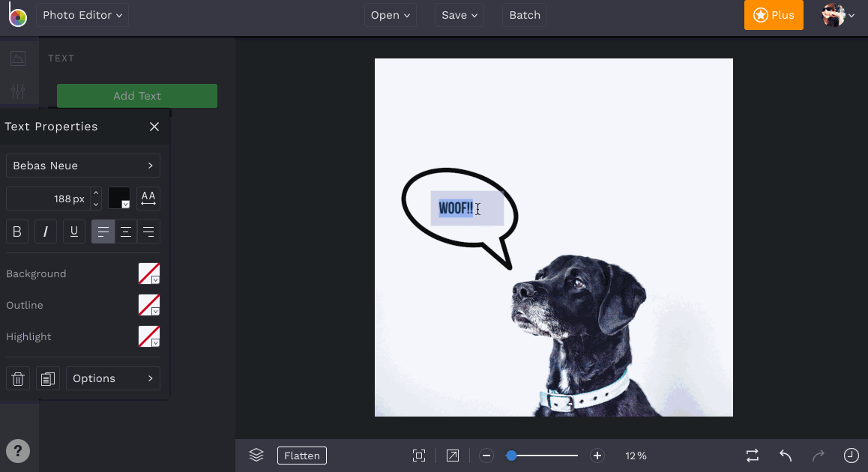This screenshot has width=868, height=472.
Task: Click the zoom slider handle
Action: click(x=511, y=456)
